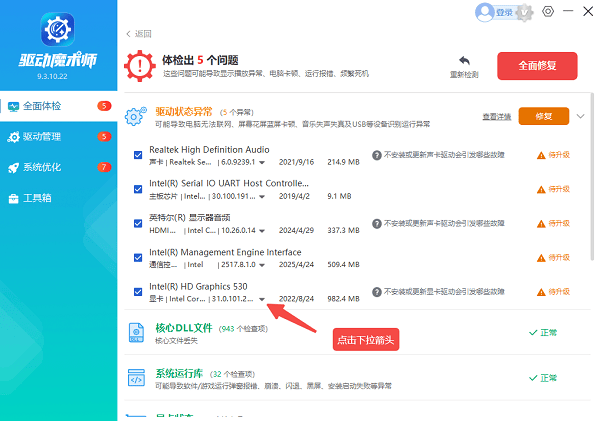Open version dropdown for Intel Serial IO UART
Screen dimensions: 600x421
click(262, 197)
